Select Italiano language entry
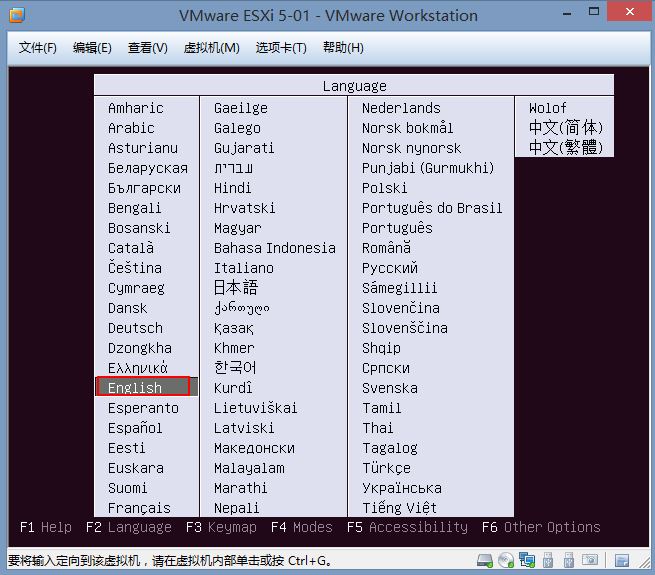 [x=244, y=268]
